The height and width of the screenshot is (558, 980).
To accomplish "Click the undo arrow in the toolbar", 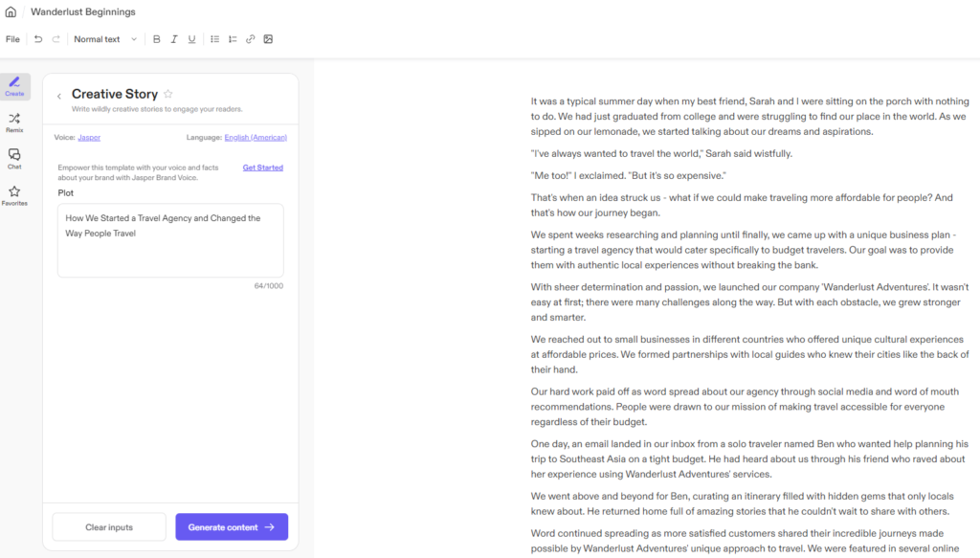I will (38, 39).
